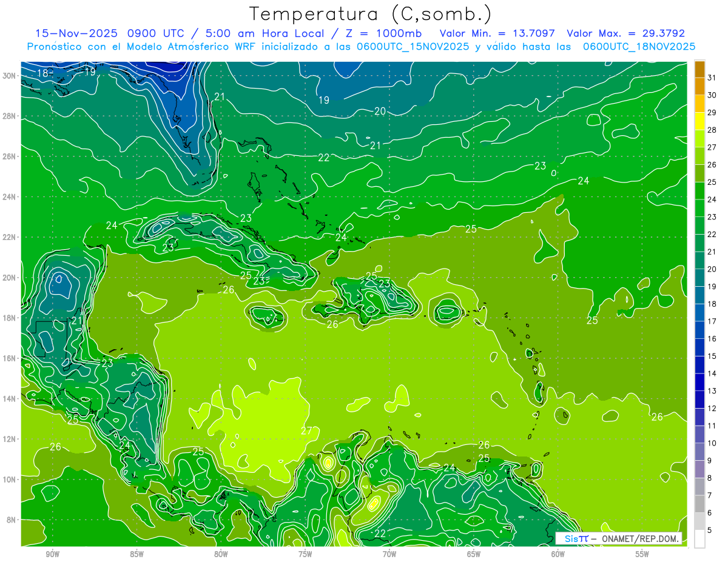The height and width of the screenshot is (562, 728).
Task: Click the '18N' latitude axis label
Action: point(10,318)
